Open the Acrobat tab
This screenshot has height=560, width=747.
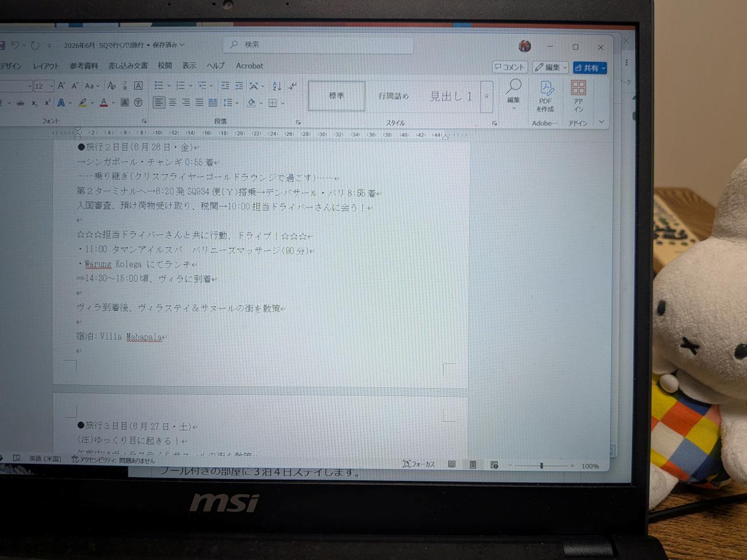249,66
